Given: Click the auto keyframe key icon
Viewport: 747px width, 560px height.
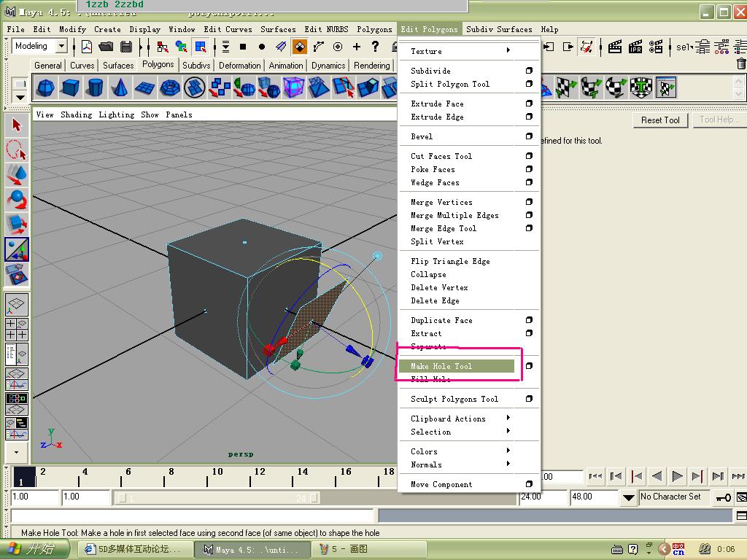Looking at the screenshot, I should click(723, 497).
